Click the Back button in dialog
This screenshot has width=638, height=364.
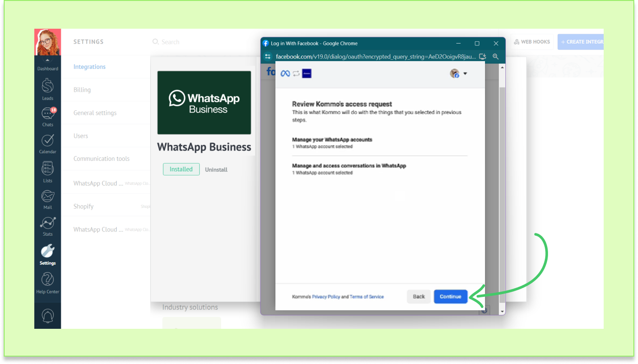[419, 296]
